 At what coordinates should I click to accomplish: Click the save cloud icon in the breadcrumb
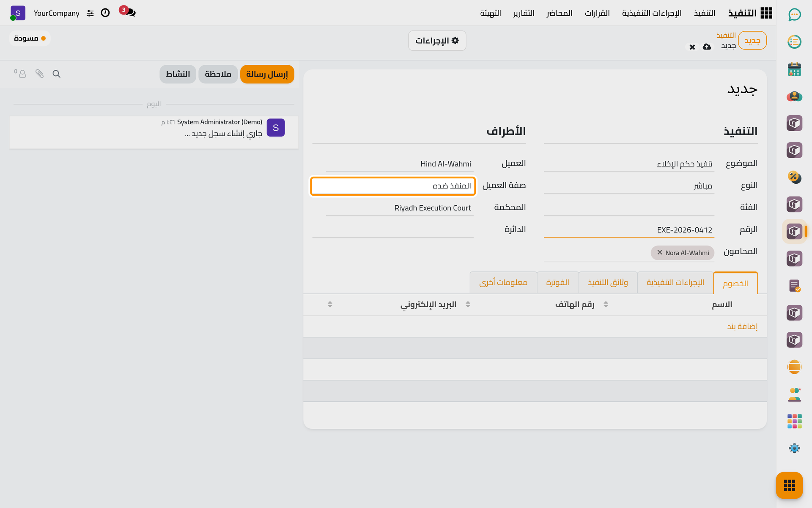[x=707, y=47]
